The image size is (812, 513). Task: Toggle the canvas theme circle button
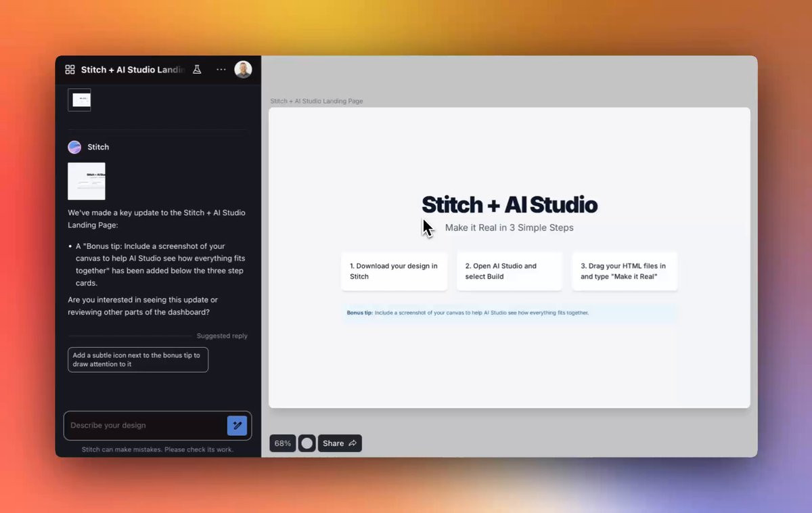click(307, 443)
